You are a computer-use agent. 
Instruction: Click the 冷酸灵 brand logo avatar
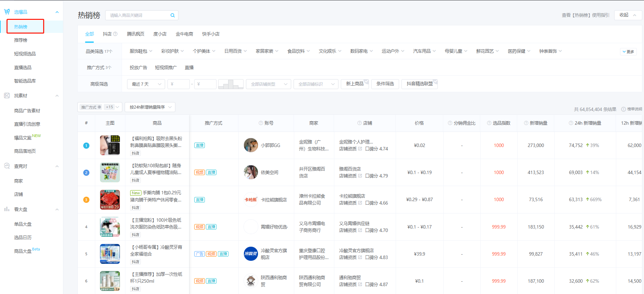(x=251, y=254)
